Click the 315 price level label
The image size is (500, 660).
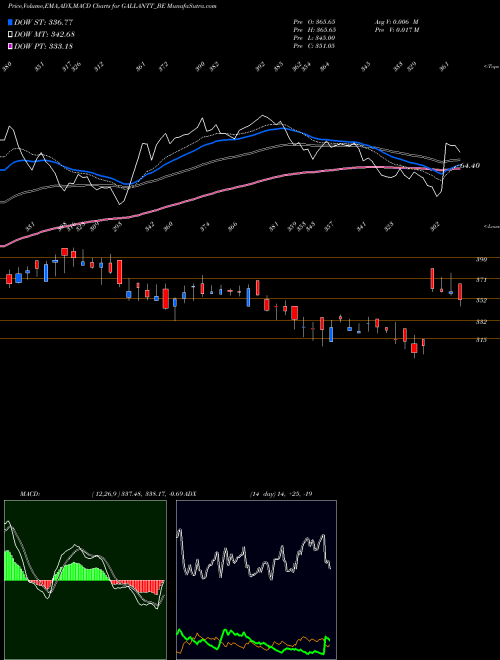click(481, 340)
